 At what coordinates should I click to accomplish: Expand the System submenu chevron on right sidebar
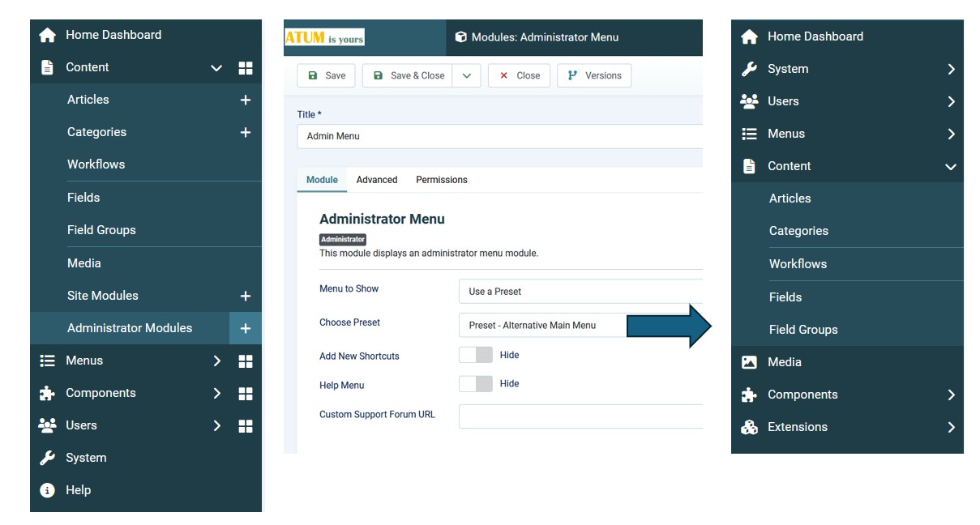[951, 69]
